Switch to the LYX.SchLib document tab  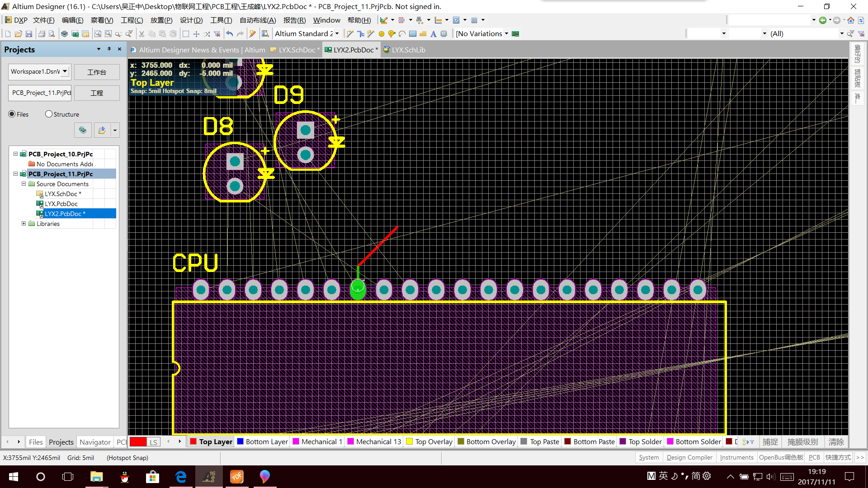pyautogui.click(x=404, y=50)
